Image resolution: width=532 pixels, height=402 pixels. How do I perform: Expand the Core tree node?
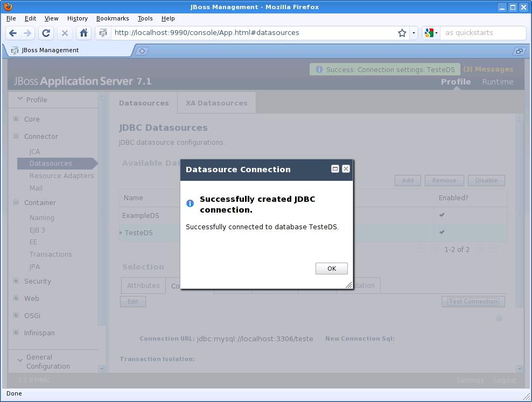(16, 118)
